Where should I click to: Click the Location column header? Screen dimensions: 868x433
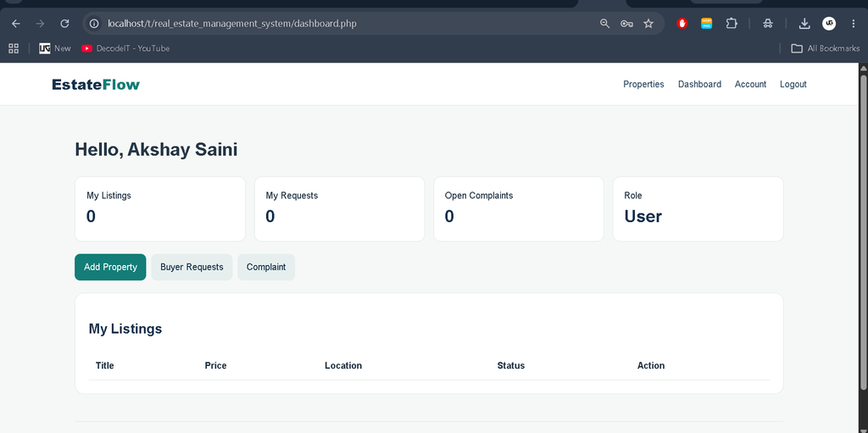(343, 365)
